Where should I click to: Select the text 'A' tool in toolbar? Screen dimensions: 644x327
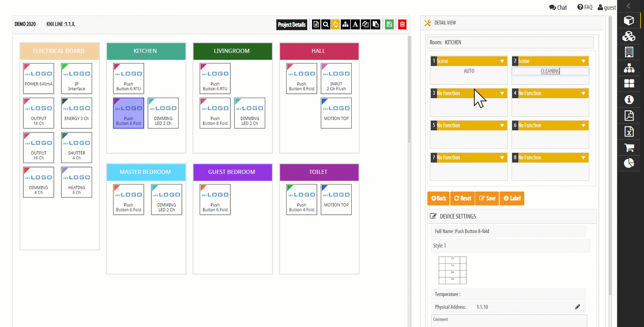tap(355, 25)
